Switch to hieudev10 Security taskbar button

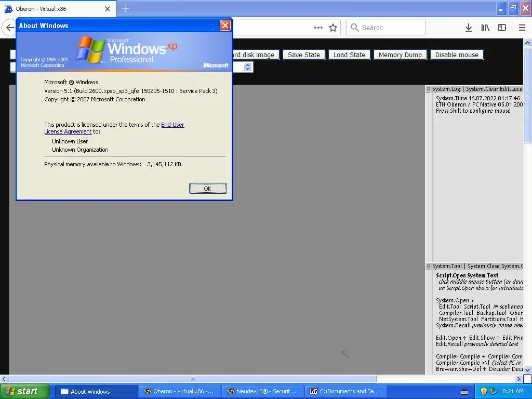(262, 392)
